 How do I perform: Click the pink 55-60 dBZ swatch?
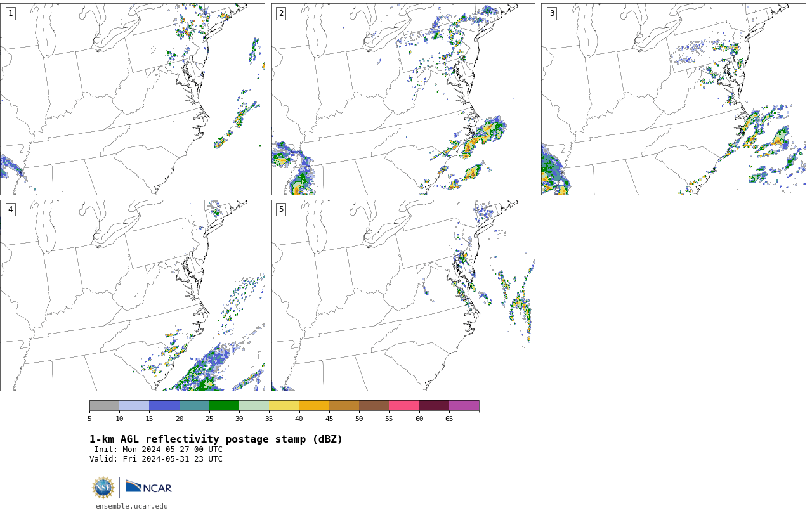404,406
